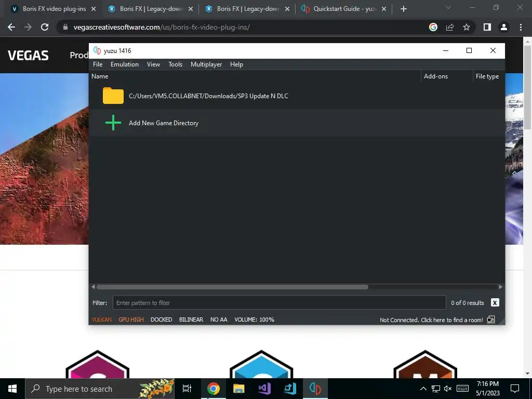This screenshot has width=532, height=399.
Task: Open the File menu in yuzu
Action: (98, 64)
